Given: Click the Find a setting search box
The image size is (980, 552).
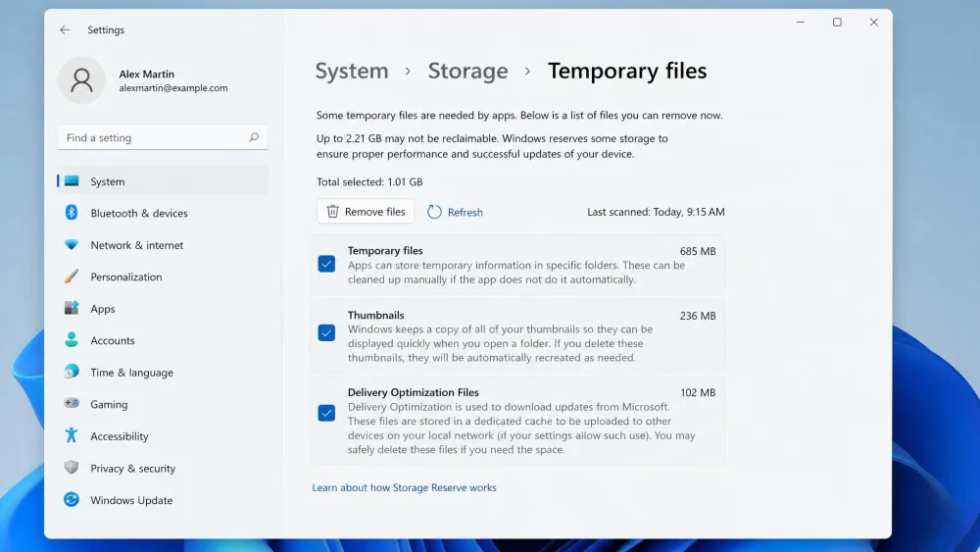Looking at the screenshot, I should 163,137.
